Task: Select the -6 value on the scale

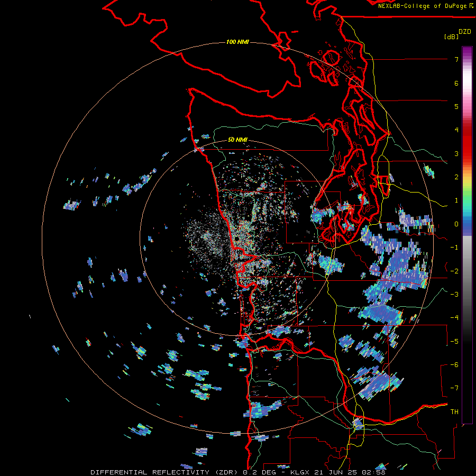Action: (454, 365)
